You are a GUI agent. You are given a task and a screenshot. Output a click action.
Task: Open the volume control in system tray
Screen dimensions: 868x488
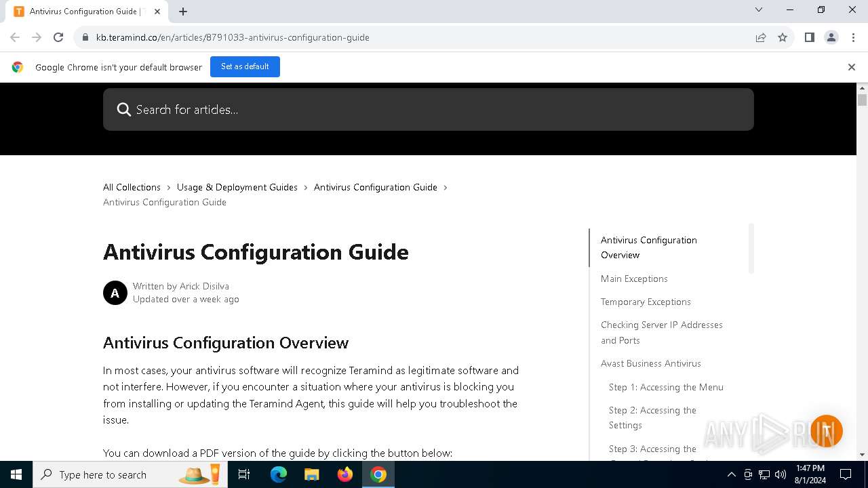point(781,474)
